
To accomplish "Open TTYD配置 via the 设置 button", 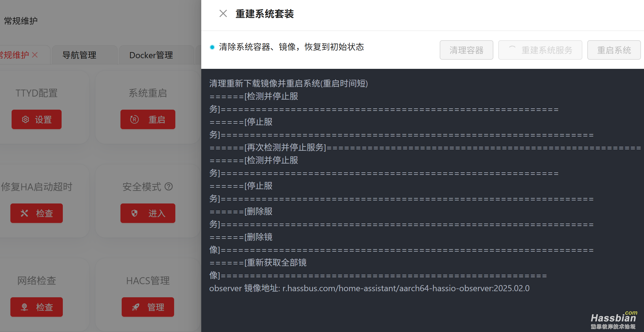I will (37, 119).
